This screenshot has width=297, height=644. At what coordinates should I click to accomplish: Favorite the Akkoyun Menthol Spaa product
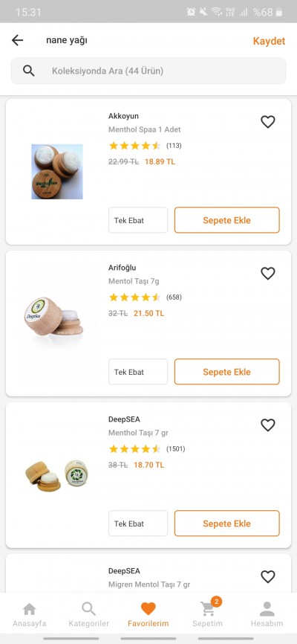click(268, 121)
